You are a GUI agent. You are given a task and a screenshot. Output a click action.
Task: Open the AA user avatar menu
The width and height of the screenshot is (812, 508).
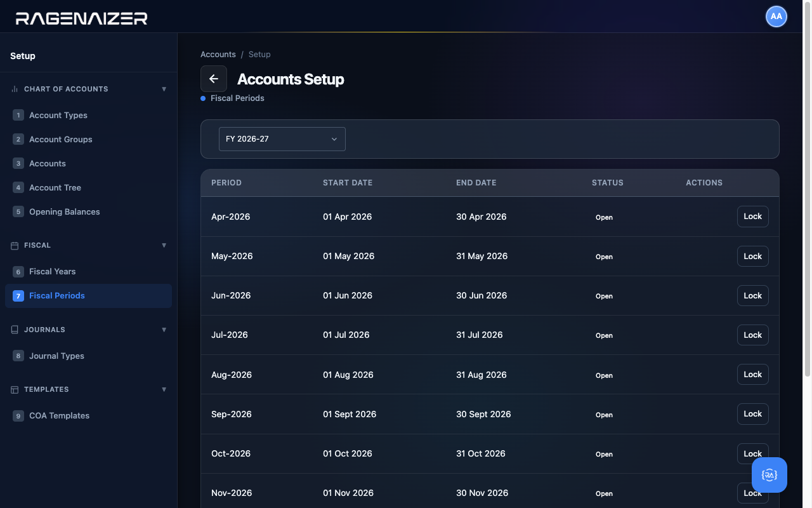[x=776, y=17]
